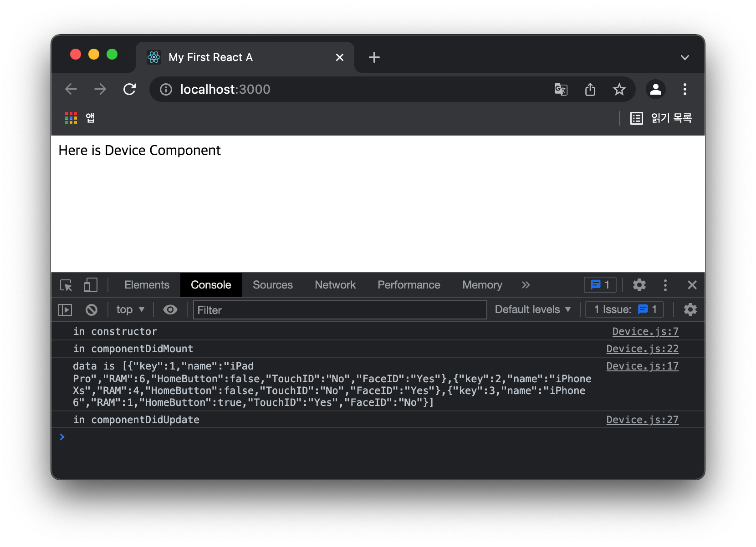Toggle device toolbar emulation
The height and width of the screenshot is (547, 756).
[91, 285]
